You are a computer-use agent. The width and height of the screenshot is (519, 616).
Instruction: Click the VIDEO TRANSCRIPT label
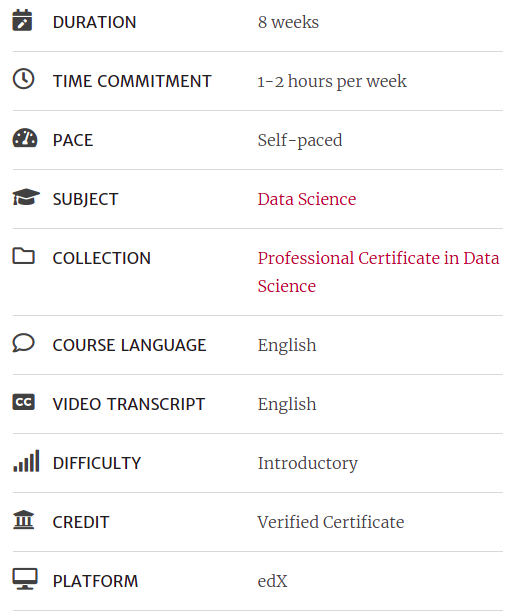(x=129, y=404)
